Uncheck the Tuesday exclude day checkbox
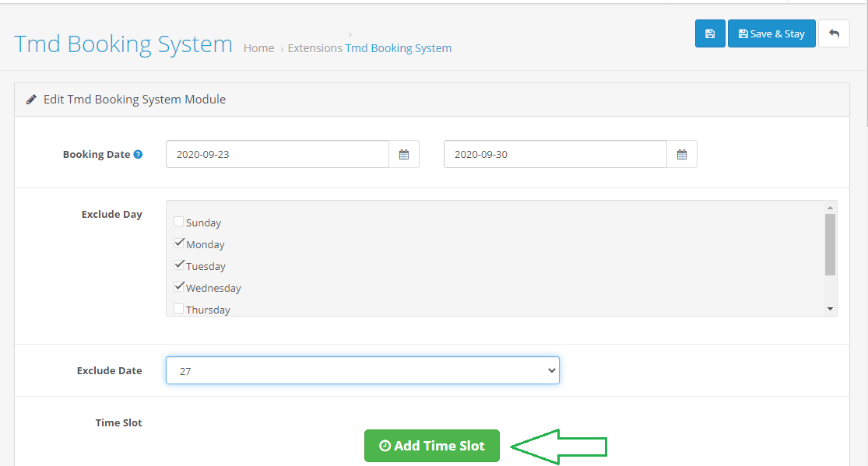This screenshot has height=466, width=868. tap(179, 265)
